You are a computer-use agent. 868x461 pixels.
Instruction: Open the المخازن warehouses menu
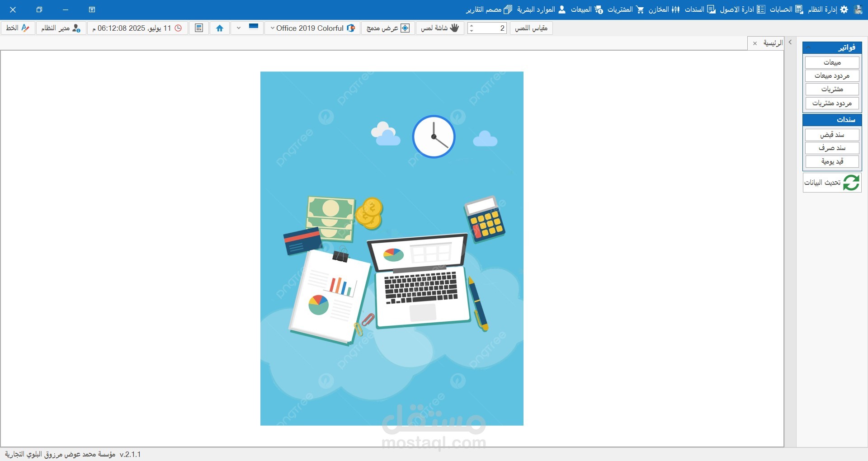[664, 9]
